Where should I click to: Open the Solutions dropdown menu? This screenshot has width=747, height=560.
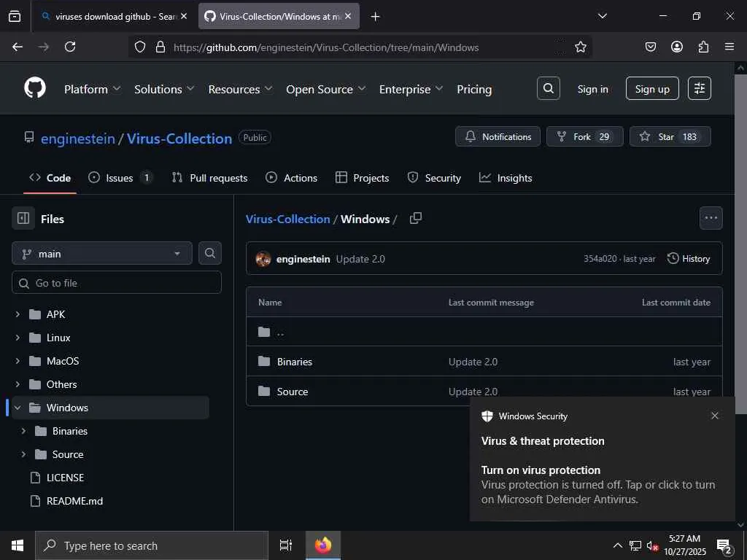(164, 89)
